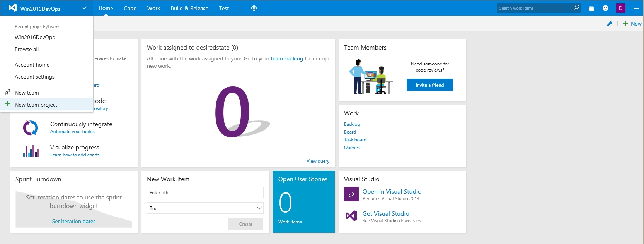Click the plus icon beside New team project

click(x=8, y=104)
